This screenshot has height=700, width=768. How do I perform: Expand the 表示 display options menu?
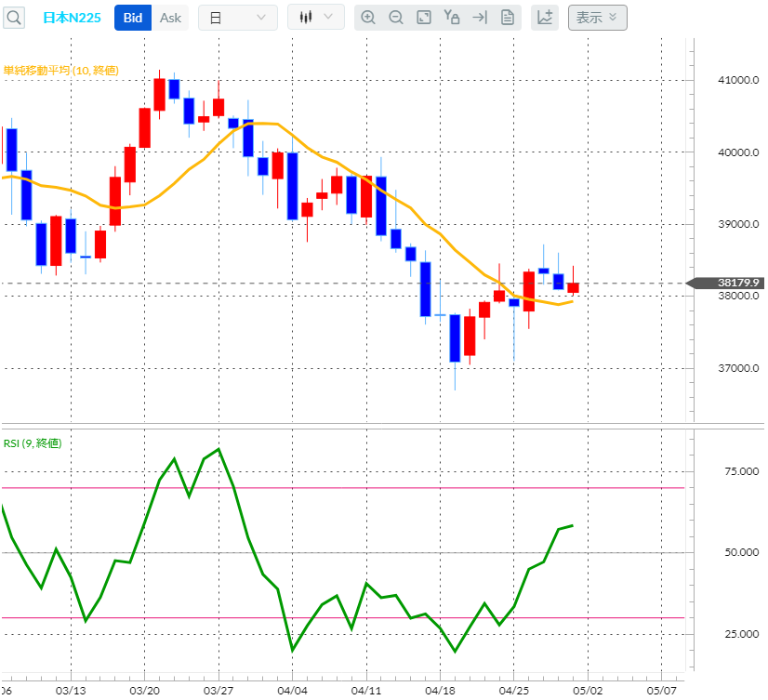(598, 17)
